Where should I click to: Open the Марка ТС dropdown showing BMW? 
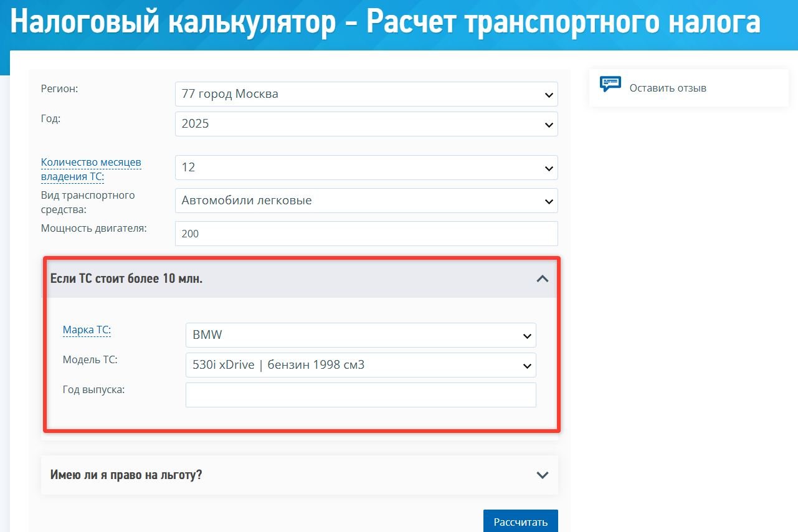360,335
